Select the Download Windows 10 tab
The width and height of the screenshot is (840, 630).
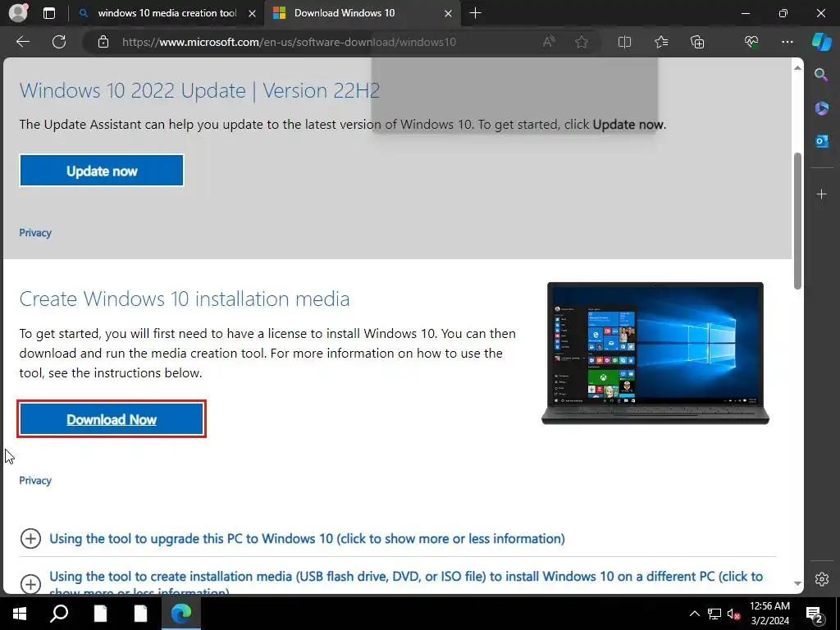(x=344, y=13)
